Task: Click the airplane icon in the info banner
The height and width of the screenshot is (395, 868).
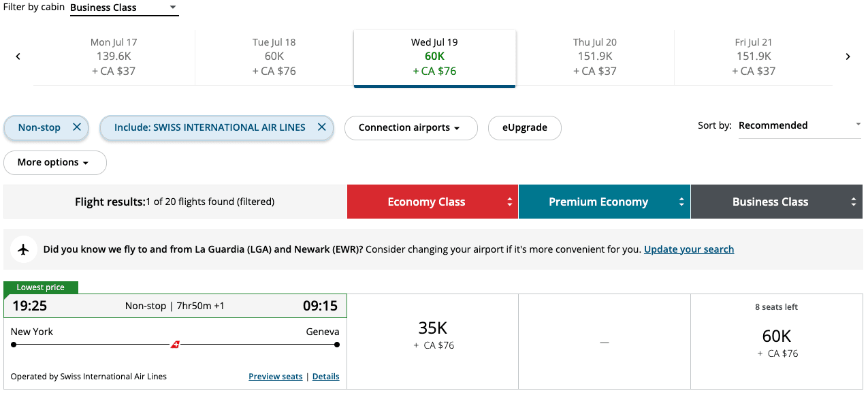Action: tap(24, 249)
